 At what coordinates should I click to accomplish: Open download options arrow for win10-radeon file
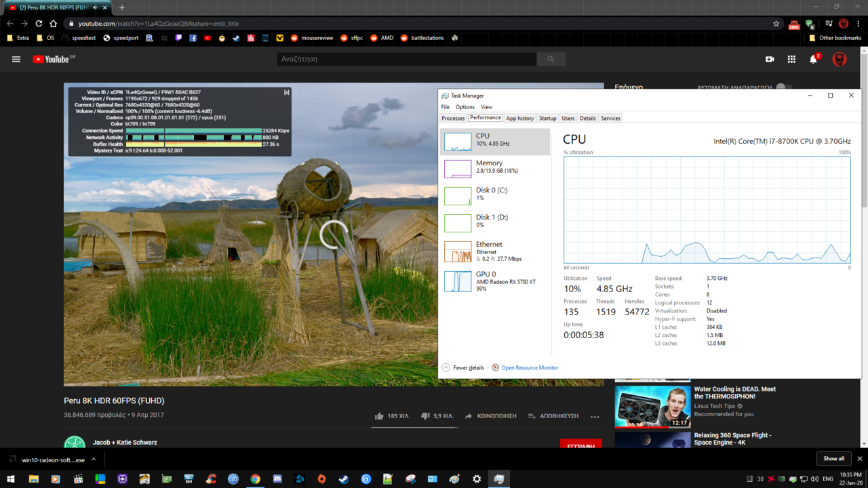click(x=94, y=459)
